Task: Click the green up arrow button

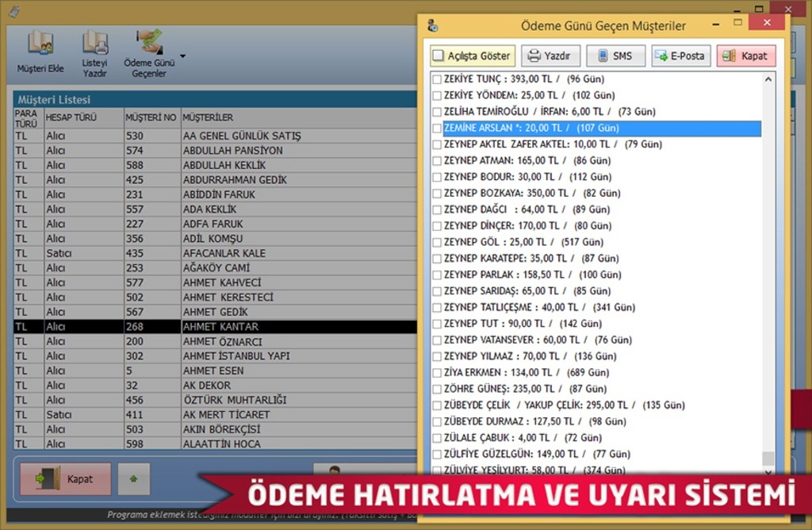Action: [x=133, y=478]
